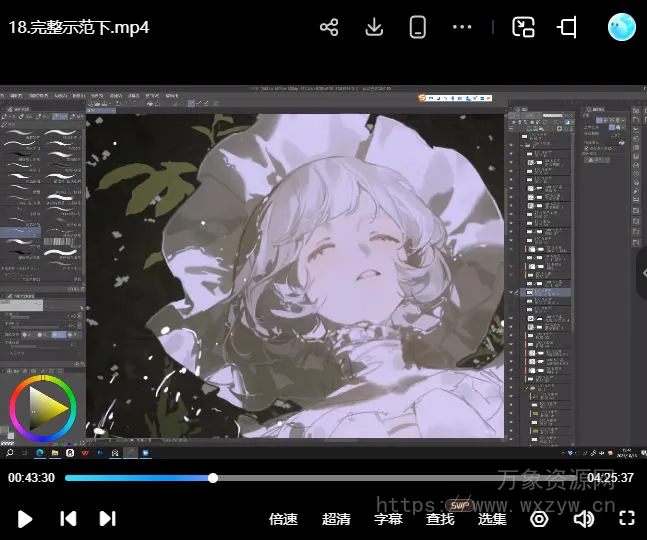Skip to the previous video
The image size is (647, 540).
(x=68, y=518)
